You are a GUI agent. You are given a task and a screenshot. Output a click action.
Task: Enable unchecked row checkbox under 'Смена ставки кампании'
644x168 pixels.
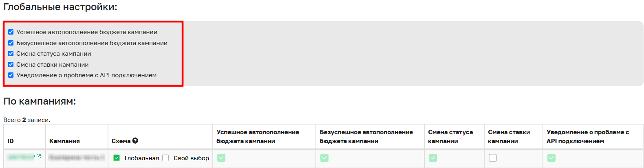pyautogui.click(x=493, y=158)
